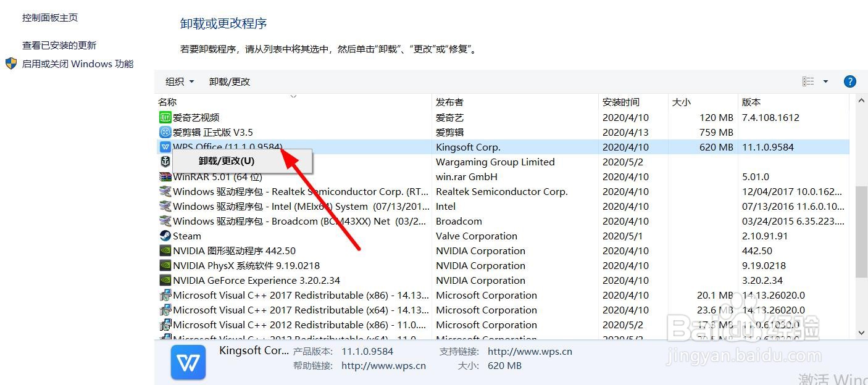Click the NVIDIA PhysX program icon
The width and height of the screenshot is (868, 385).
tap(165, 265)
